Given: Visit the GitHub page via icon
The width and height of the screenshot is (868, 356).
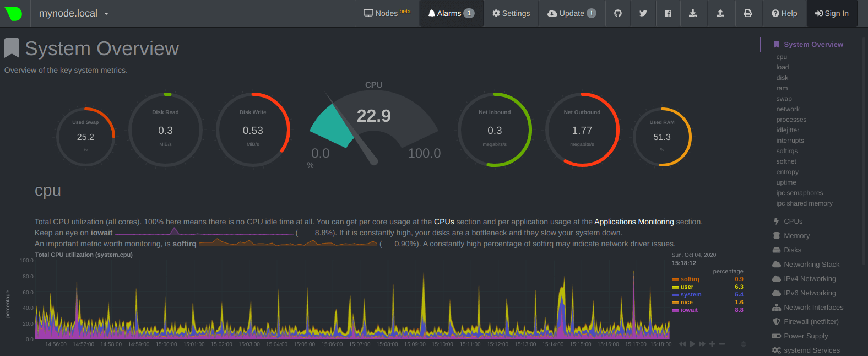Looking at the screenshot, I should (618, 13).
